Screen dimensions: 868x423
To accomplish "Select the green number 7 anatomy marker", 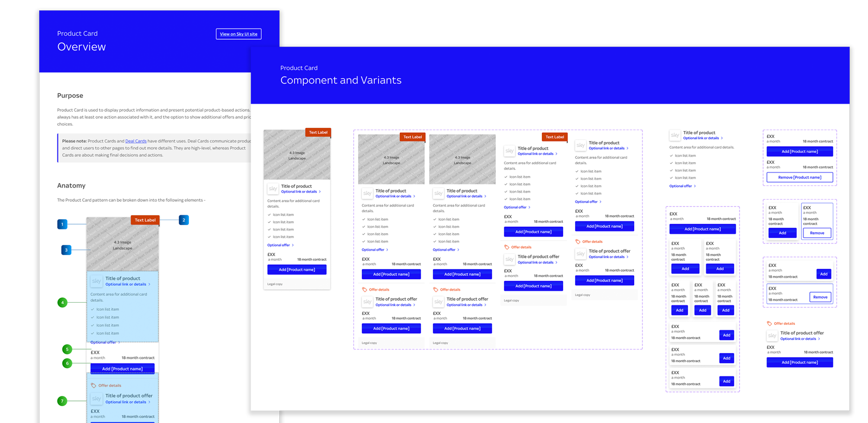I will coord(62,401).
